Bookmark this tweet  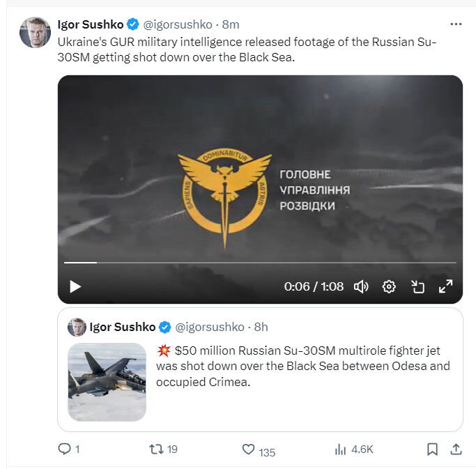[432, 449]
